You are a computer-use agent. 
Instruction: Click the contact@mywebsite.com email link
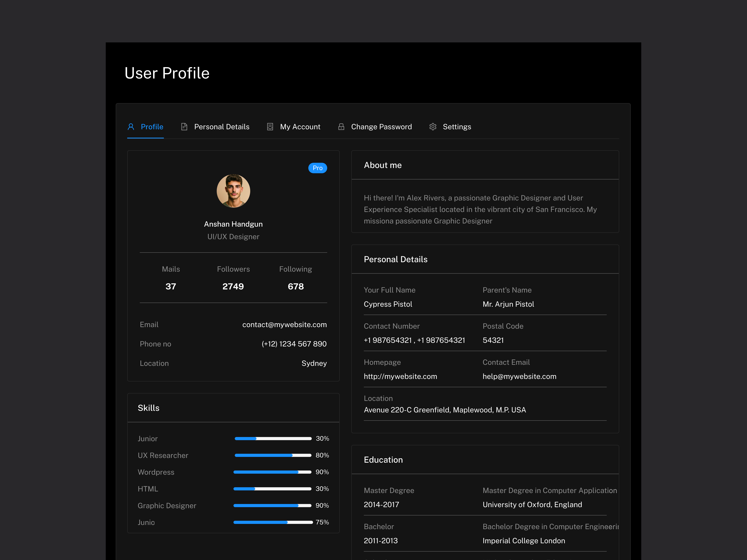click(x=284, y=324)
